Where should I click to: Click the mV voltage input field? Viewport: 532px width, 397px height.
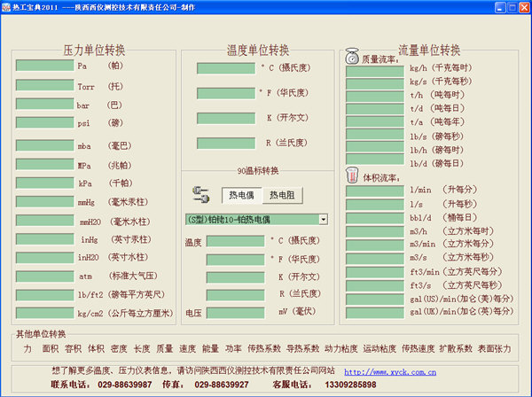[x=235, y=313]
